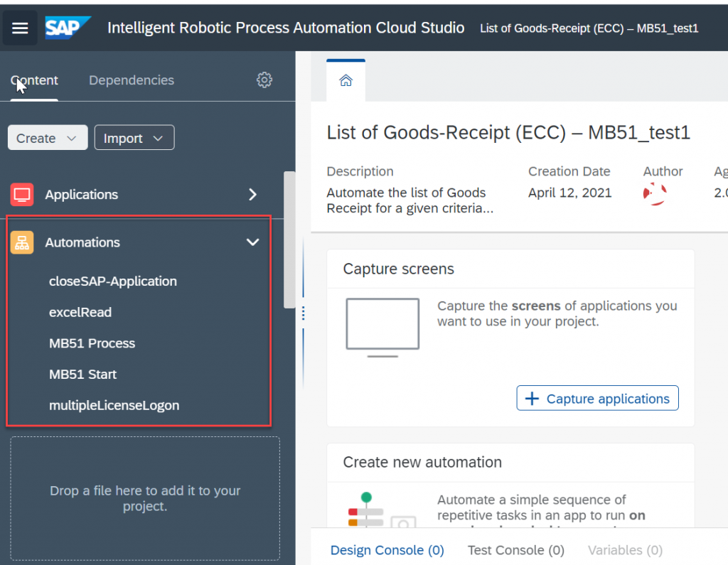Open the excelRead automation

[80, 313]
